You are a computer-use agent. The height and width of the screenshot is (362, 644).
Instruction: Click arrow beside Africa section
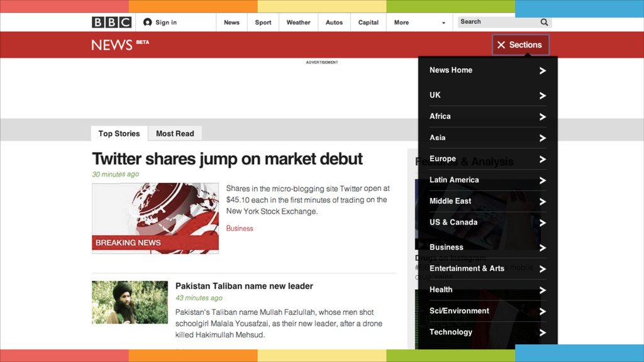(x=543, y=117)
